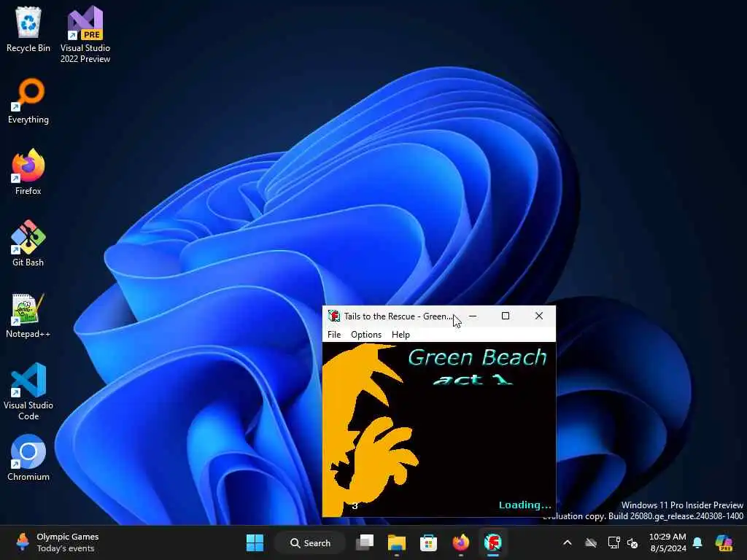
Task: Open the Help menu in game window
Action: pos(400,335)
